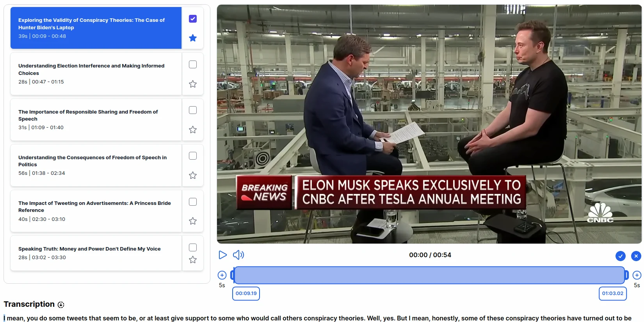
Task: Click the blue clip range timeline bar
Action: point(429,275)
